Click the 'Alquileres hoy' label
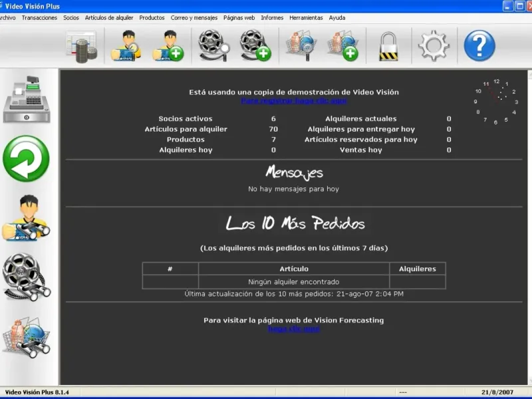Screen dimensions: 532x399 click(x=186, y=150)
